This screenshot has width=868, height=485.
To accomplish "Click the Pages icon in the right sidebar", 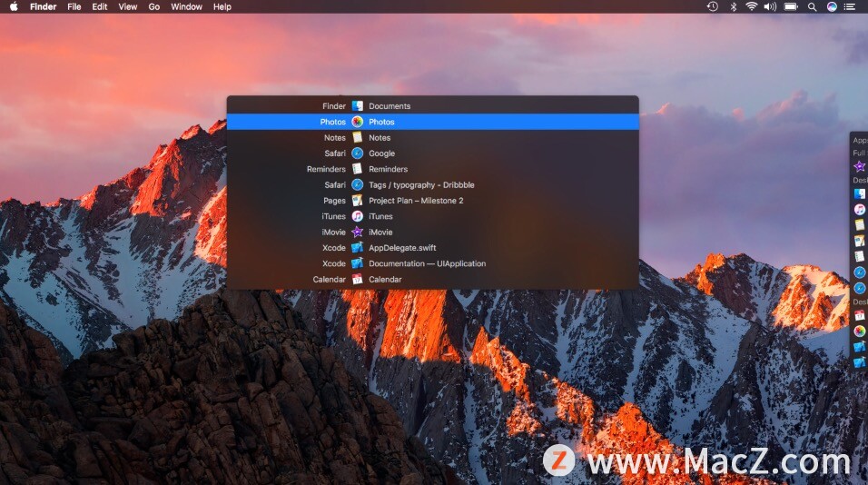I will (x=859, y=241).
